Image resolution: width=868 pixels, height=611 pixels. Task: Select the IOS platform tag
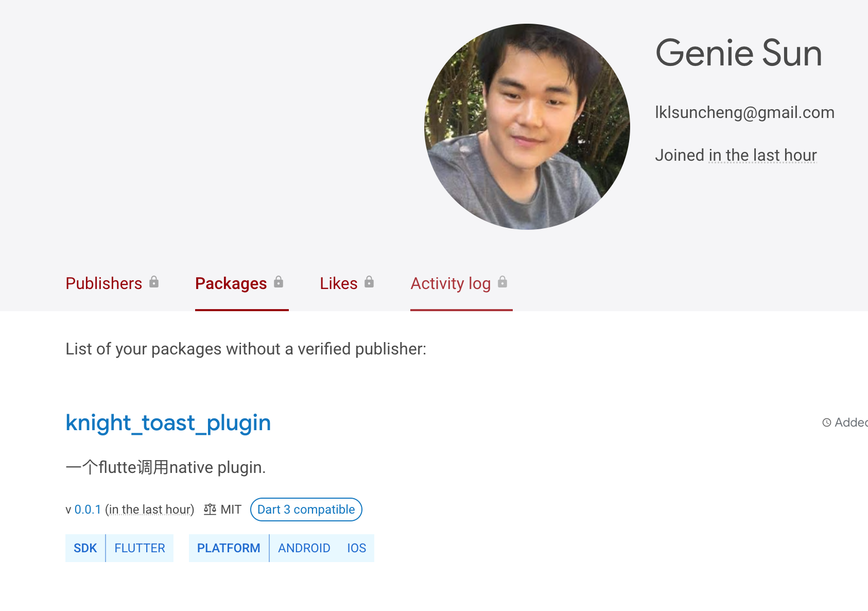click(x=356, y=548)
